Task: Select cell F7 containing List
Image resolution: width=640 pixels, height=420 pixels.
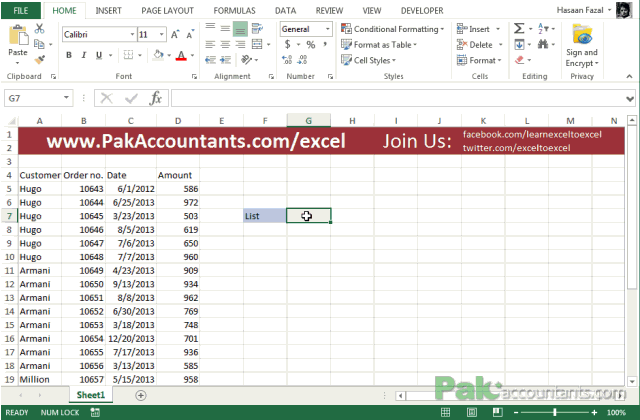Action: coord(265,216)
